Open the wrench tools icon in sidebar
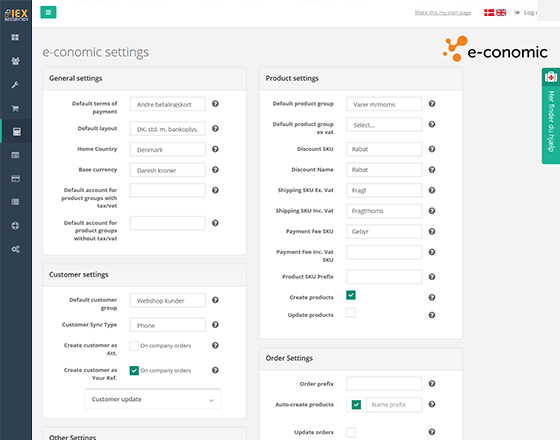Image resolution: width=560 pixels, height=440 pixels. point(15,85)
